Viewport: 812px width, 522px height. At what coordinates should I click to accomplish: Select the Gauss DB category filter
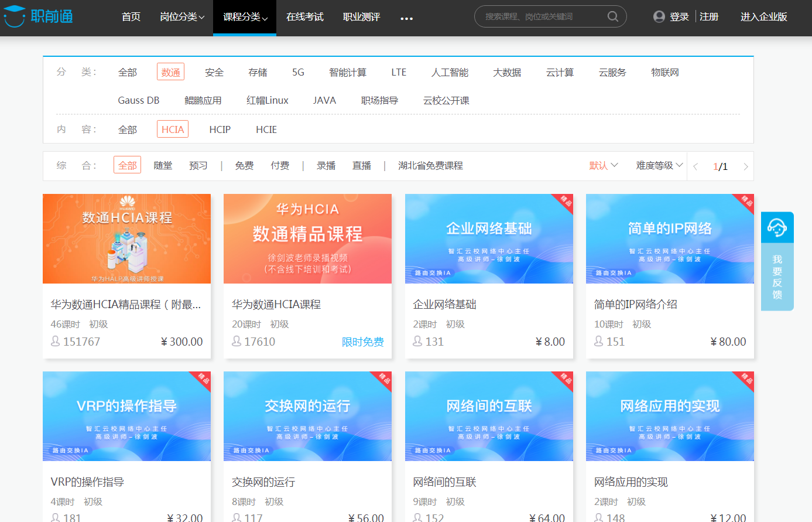point(139,100)
